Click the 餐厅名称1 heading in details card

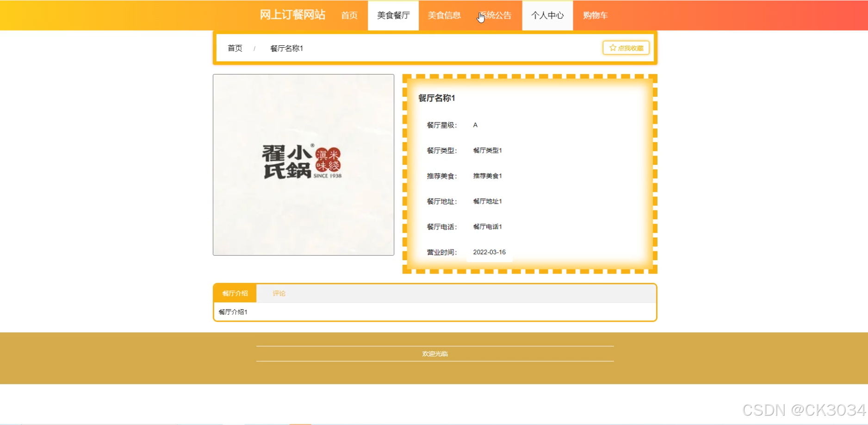(437, 98)
